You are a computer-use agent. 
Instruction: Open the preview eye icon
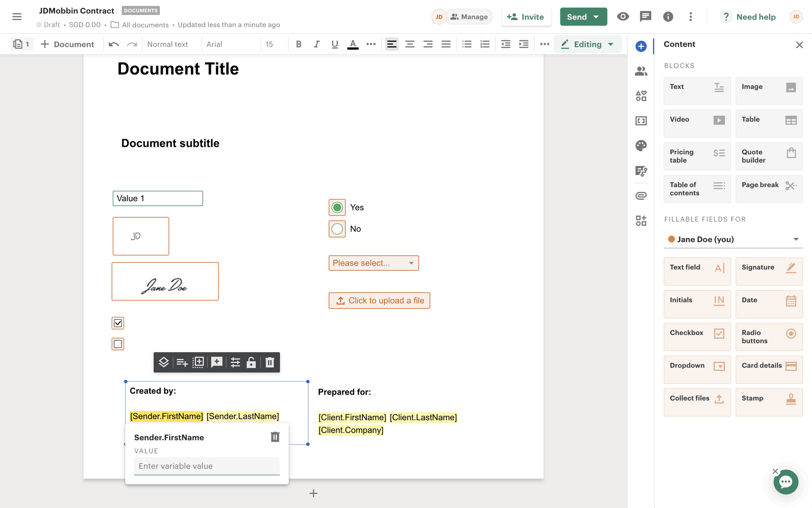(x=623, y=17)
